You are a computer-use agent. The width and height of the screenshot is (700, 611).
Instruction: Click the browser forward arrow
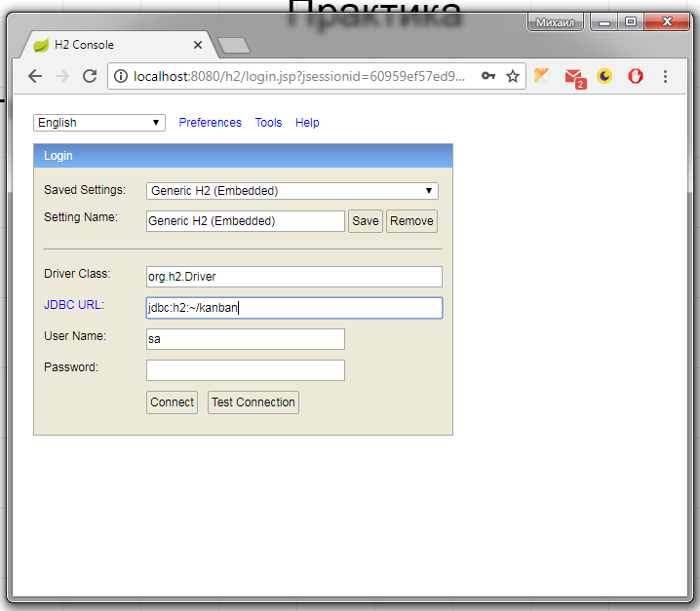tap(62, 76)
